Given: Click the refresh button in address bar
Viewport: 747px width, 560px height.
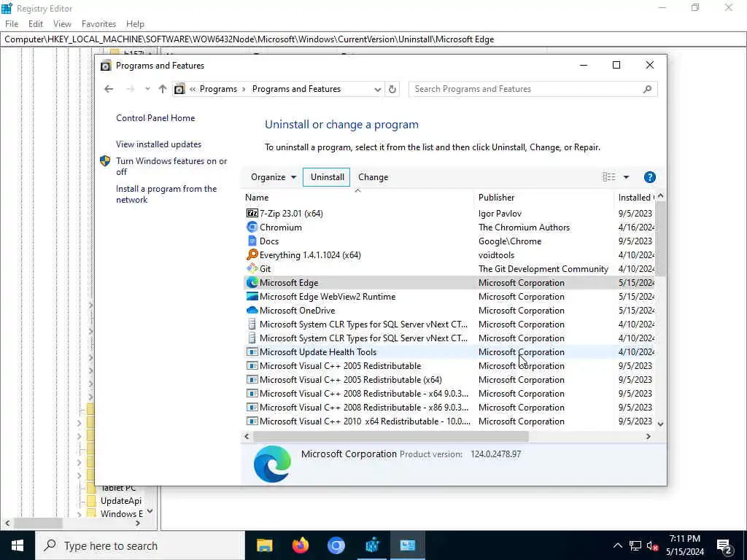Looking at the screenshot, I should coord(392,89).
